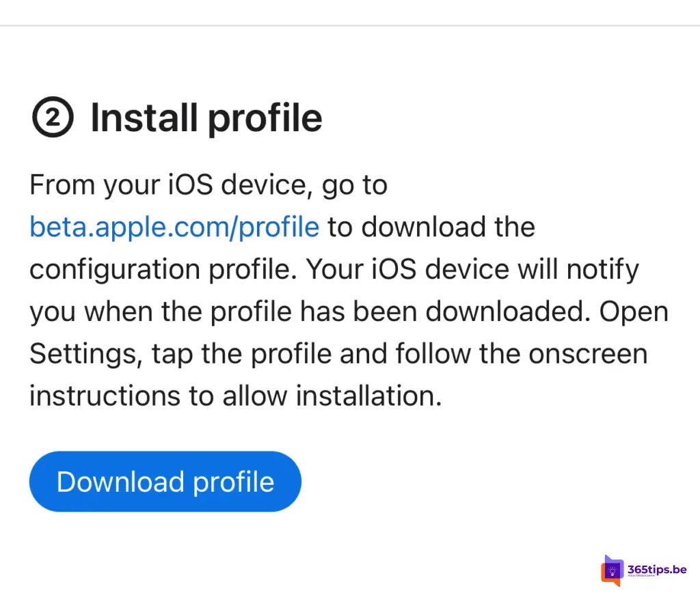Click the 365tips.be watermark text

(657, 570)
